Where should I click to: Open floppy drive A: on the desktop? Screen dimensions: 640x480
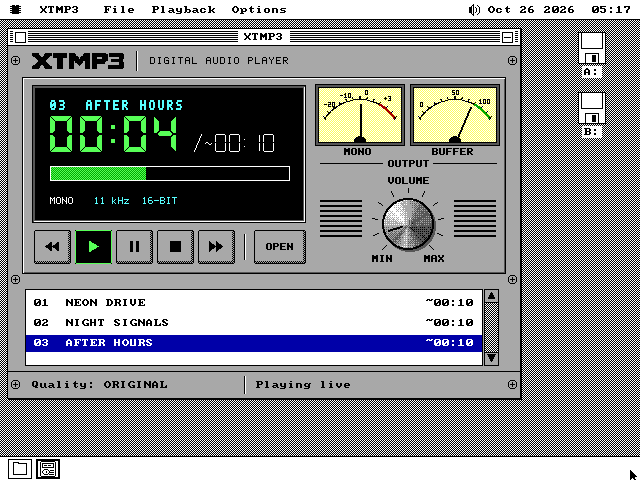tap(592, 54)
